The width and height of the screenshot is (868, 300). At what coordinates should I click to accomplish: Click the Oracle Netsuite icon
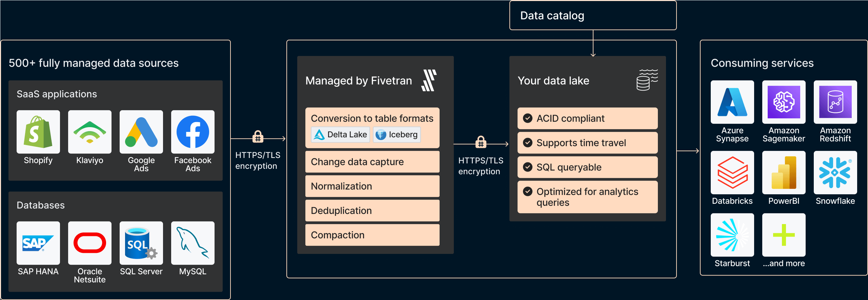90,243
